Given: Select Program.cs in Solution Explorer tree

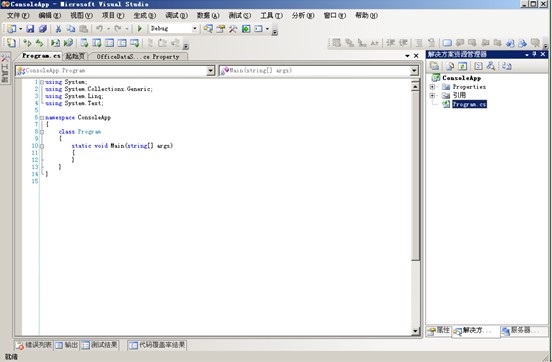Looking at the screenshot, I should (469, 104).
